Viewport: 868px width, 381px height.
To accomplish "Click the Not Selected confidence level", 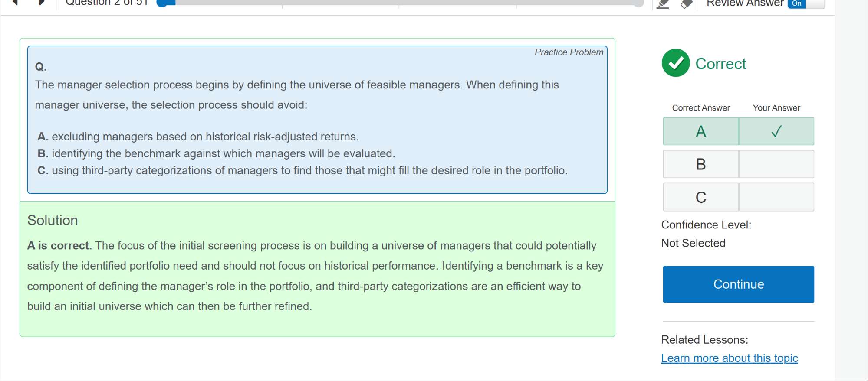I will pos(693,243).
